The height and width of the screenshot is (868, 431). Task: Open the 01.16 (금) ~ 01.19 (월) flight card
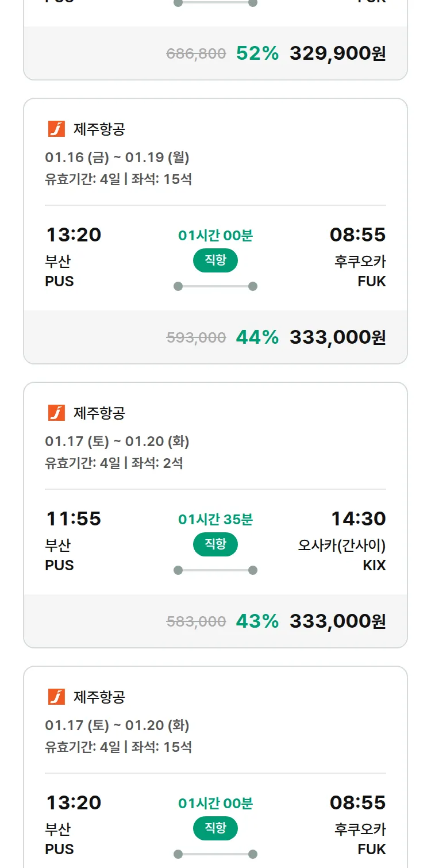tap(117, 157)
